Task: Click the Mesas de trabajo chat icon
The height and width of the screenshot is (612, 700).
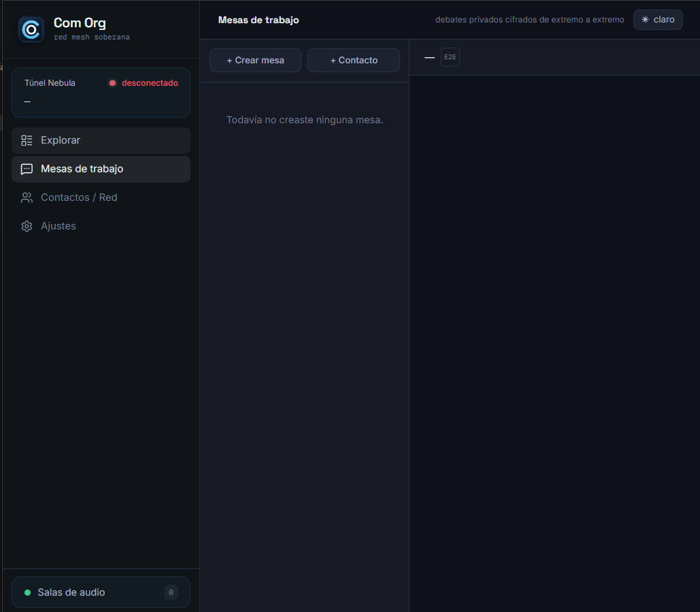Action: tap(27, 170)
